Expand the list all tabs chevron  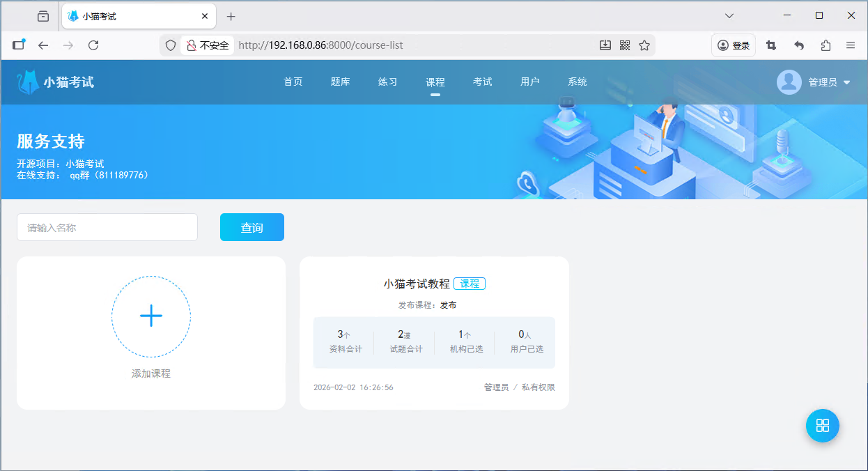click(729, 15)
